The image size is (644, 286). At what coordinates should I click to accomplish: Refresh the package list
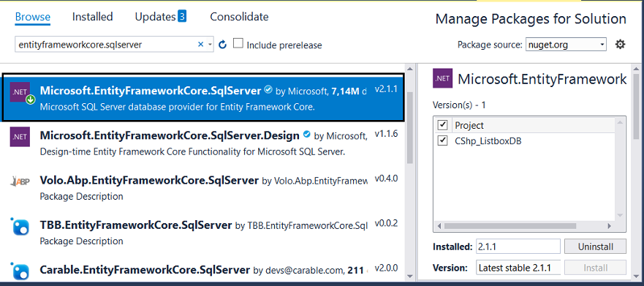pos(223,45)
